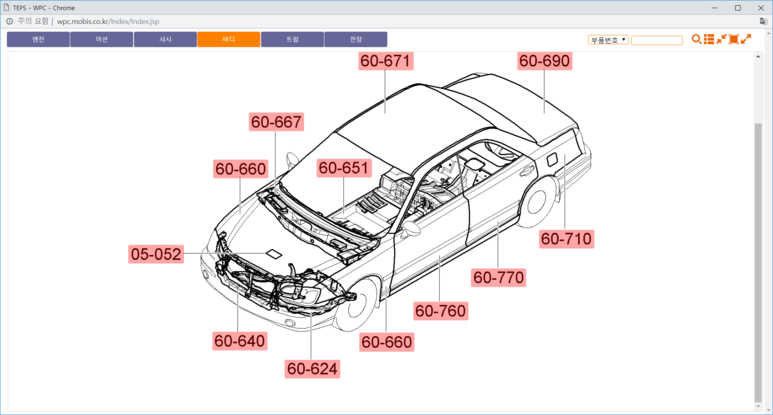Open the upper-left 60-660 label by the hood
773x415 pixels.
coord(241,169)
